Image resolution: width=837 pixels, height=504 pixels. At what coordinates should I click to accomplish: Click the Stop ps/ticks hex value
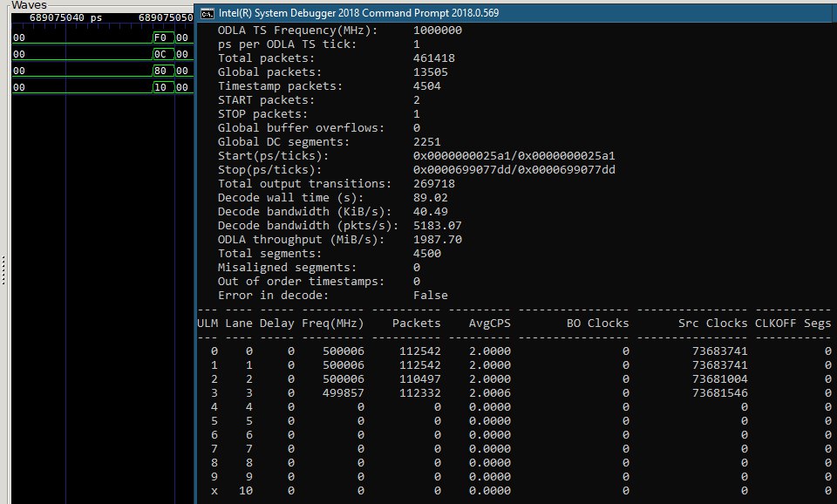point(514,170)
